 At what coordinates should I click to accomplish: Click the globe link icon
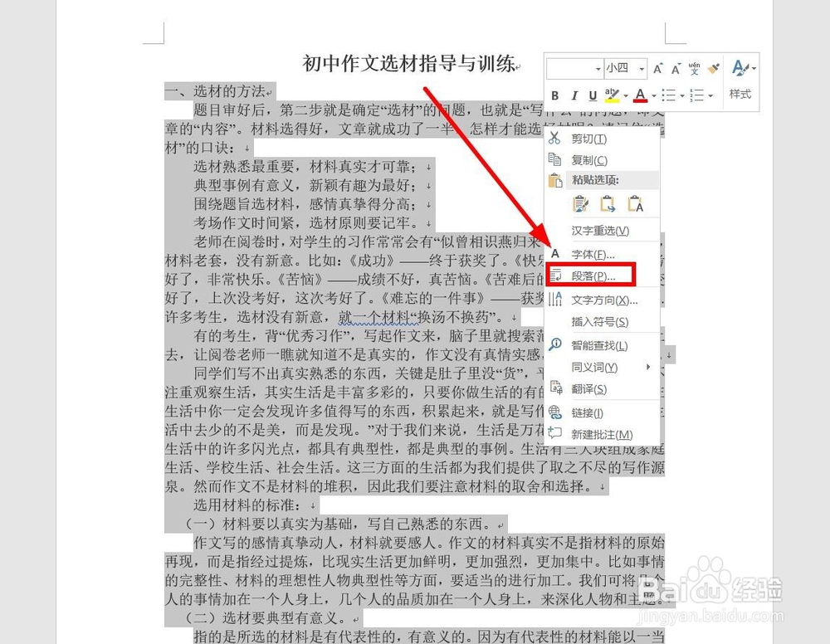(x=554, y=412)
